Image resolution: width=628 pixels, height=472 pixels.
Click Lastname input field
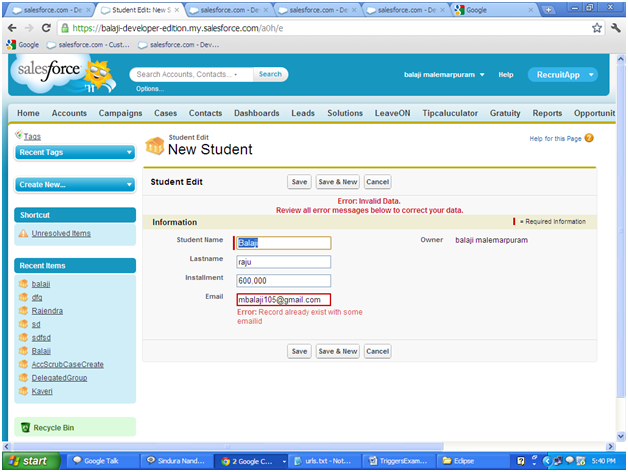284,262
